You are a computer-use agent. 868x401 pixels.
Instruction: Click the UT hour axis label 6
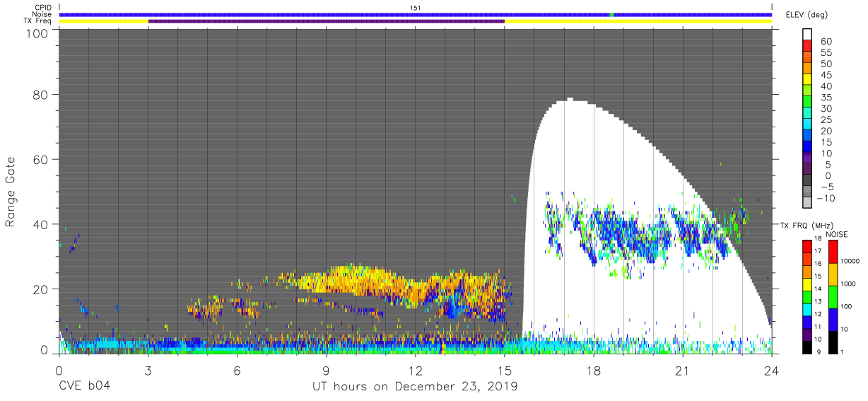click(x=237, y=371)
